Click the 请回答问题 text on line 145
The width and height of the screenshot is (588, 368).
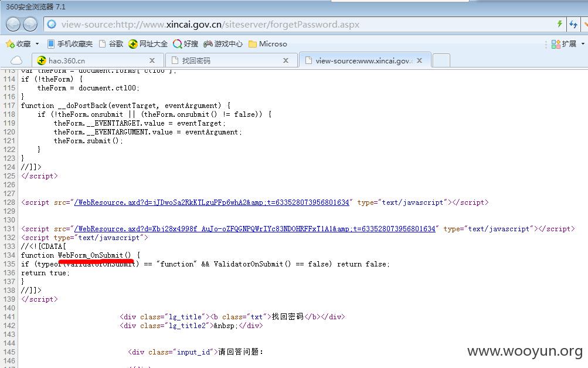click(x=241, y=352)
